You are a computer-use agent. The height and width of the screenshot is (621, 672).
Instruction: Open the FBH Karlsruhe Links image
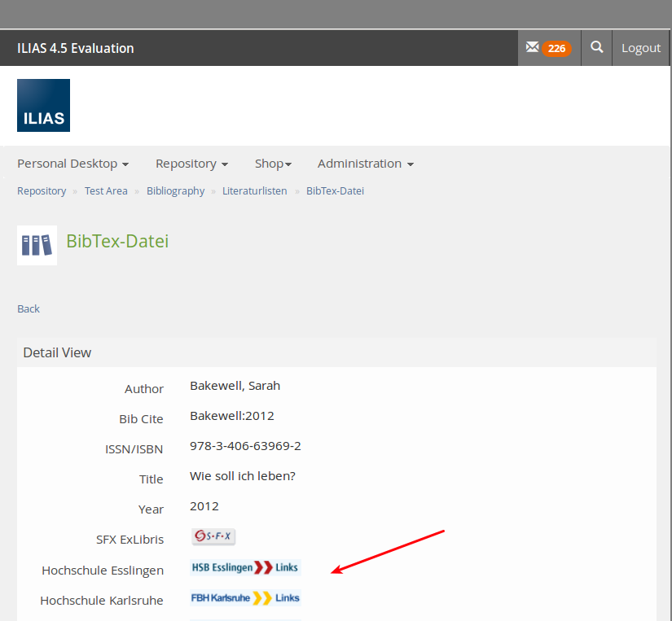245,597
